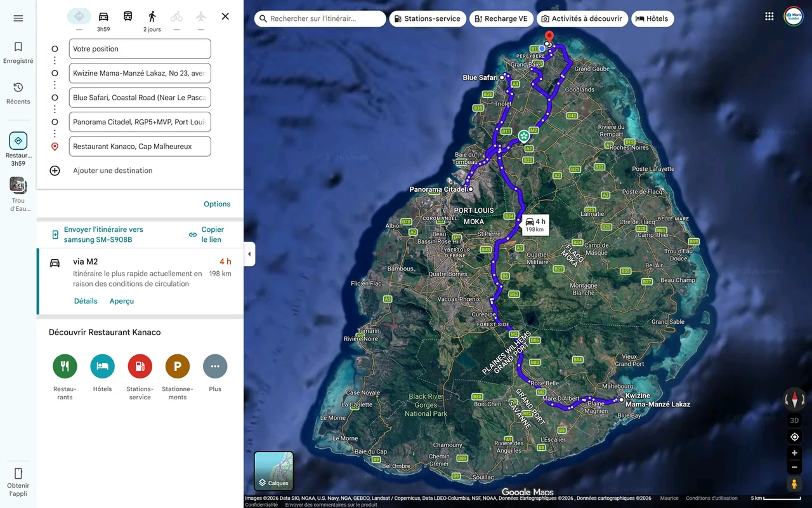812x508 pixels.
Task: Click the 4 h 198 km route label
Action: [535, 225]
